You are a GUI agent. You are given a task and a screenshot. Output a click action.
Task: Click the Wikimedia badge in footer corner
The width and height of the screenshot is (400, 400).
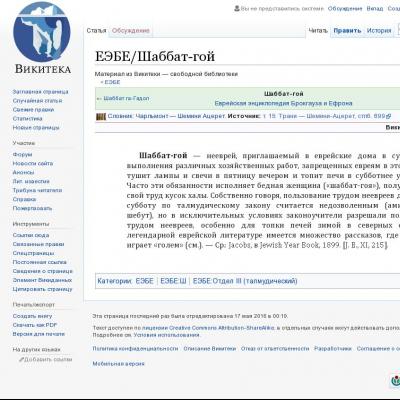point(395,380)
